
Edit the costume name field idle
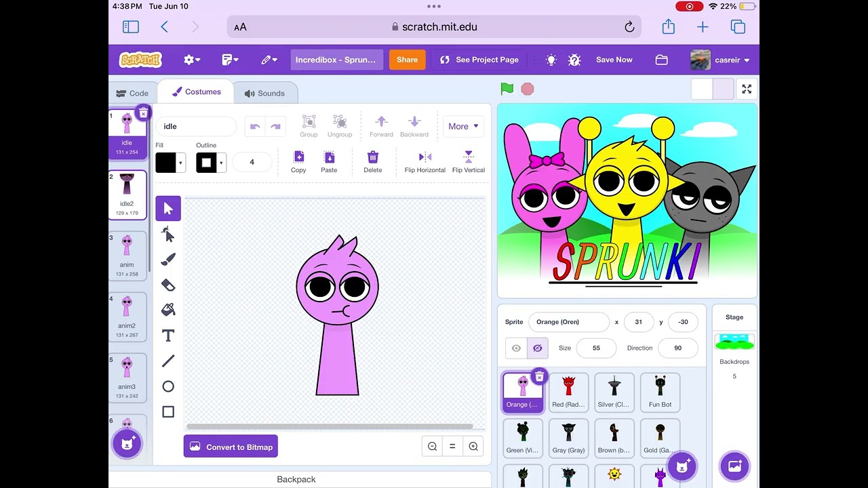point(196,126)
